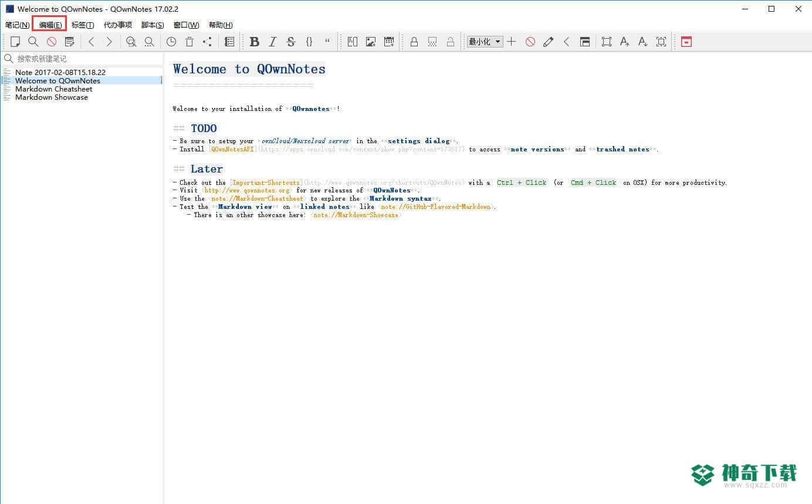The image size is (812, 504).
Task: Open the 代办事项 menu
Action: coord(118,25)
